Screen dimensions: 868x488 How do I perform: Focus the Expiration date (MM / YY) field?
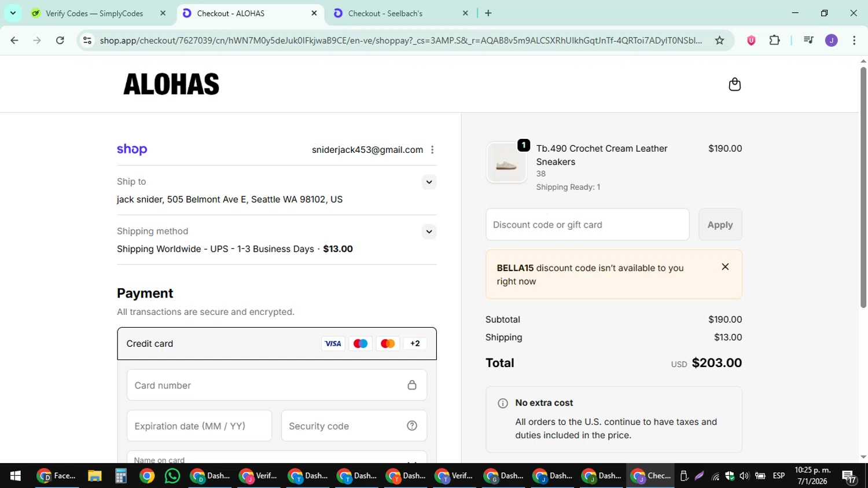pyautogui.click(x=199, y=425)
